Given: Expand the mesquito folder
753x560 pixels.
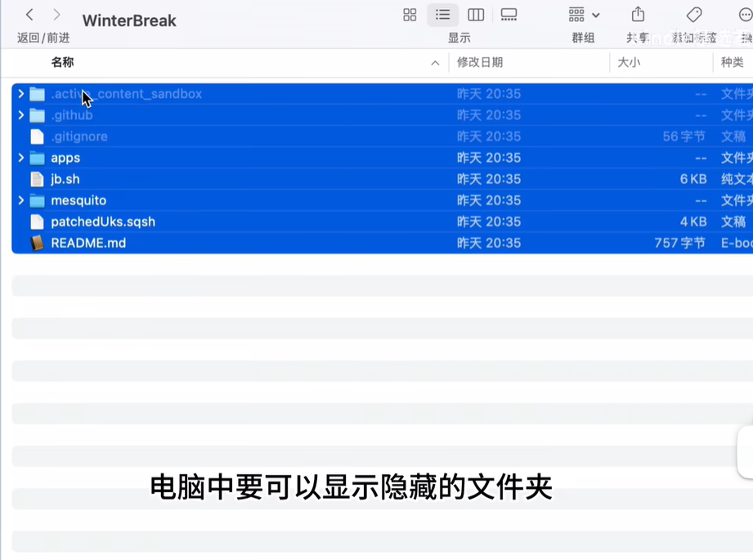Looking at the screenshot, I should pyautogui.click(x=21, y=200).
